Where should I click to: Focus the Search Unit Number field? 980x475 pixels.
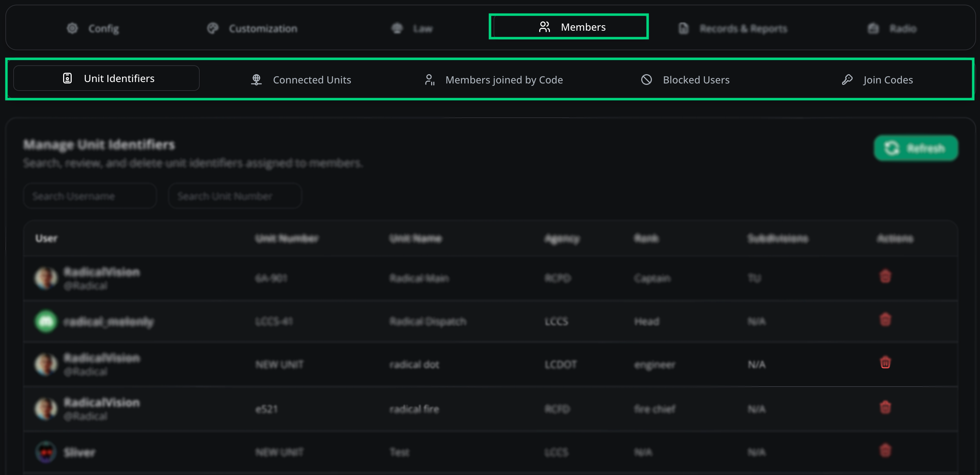235,196
